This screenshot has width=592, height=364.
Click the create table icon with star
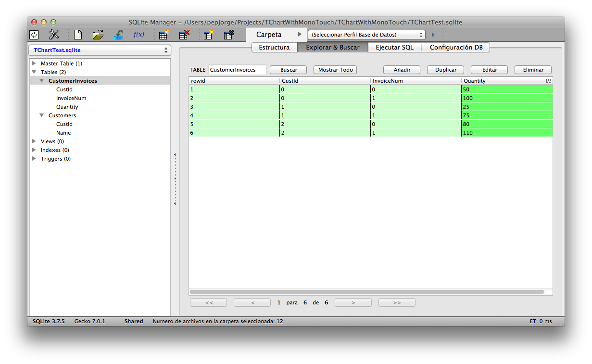pos(164,35)
